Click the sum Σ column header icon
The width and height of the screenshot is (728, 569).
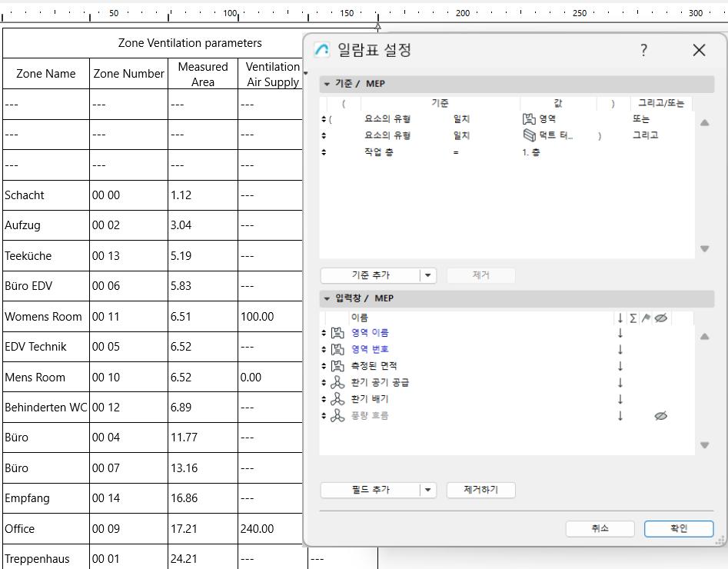pyautogui.click(x=633, y=318)
